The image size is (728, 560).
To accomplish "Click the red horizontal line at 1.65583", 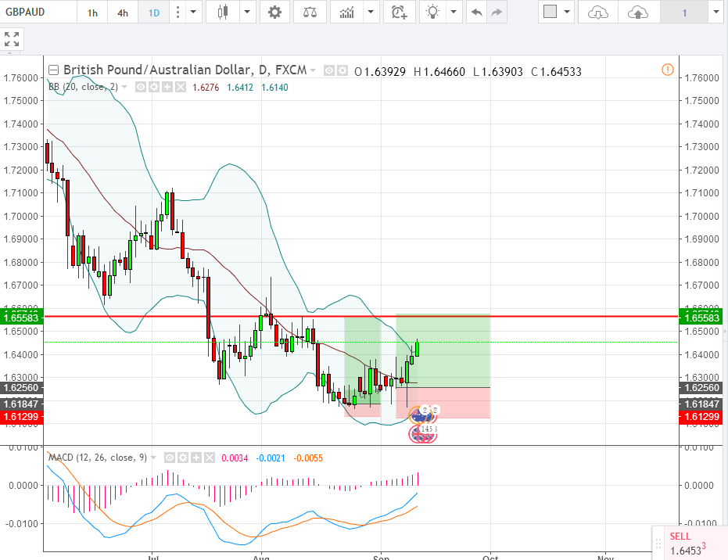I will [x=361, y=316].
